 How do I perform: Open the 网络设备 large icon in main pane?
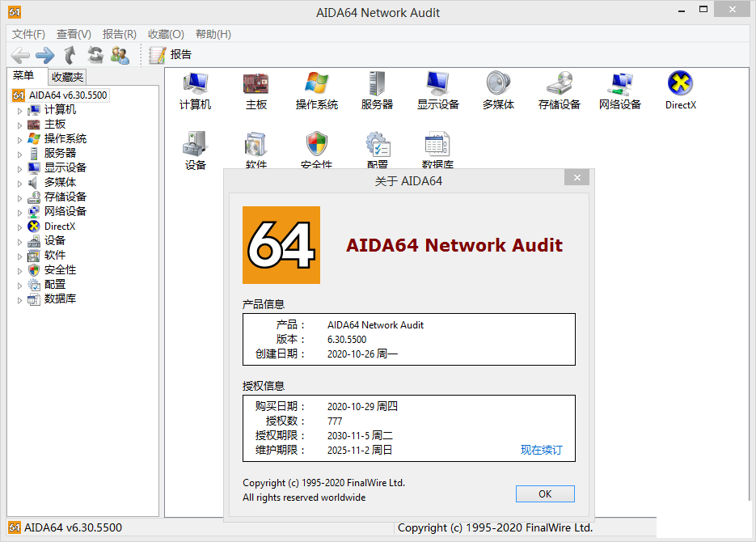pyautogui.click(x=620, y=91)
